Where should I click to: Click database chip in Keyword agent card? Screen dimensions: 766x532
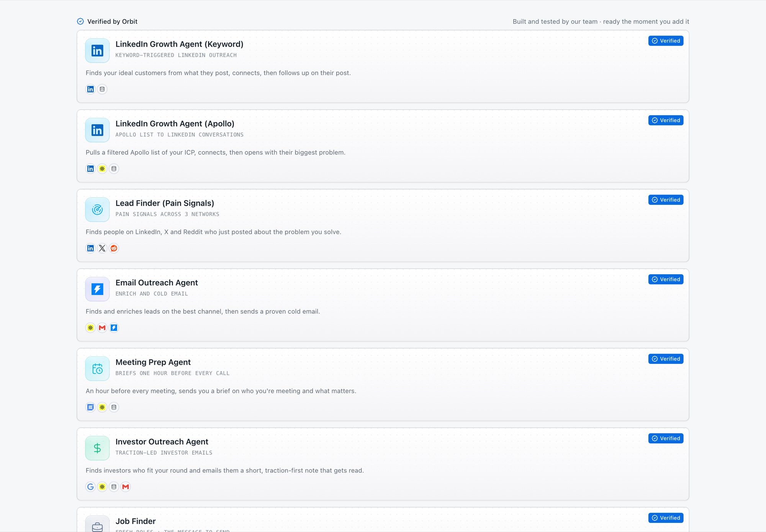[102, 89]
